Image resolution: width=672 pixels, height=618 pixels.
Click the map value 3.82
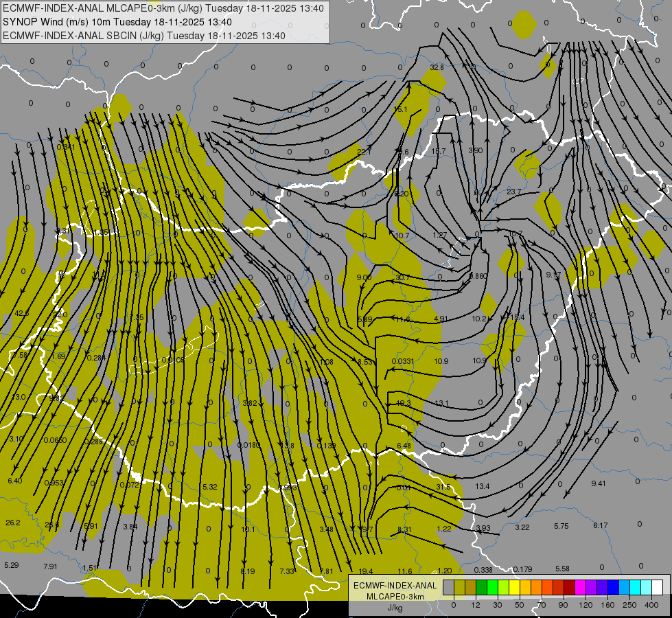click(250, 403)
